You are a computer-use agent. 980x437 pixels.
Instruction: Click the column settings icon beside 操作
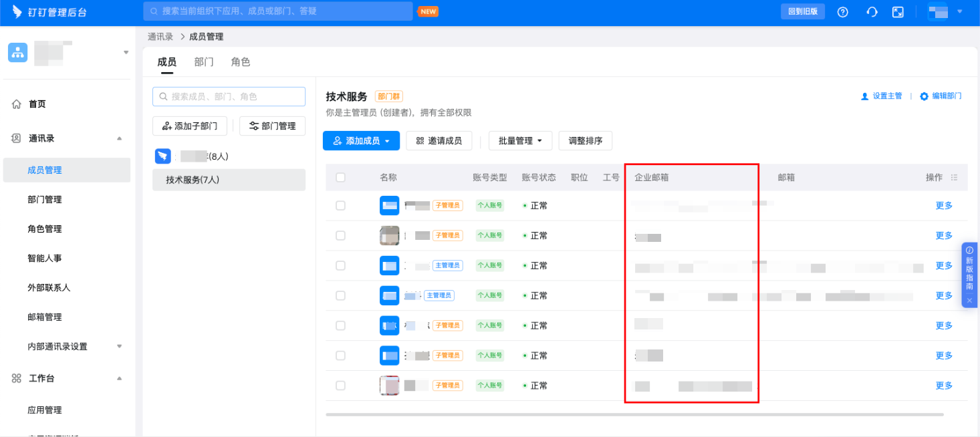(954, 178)
